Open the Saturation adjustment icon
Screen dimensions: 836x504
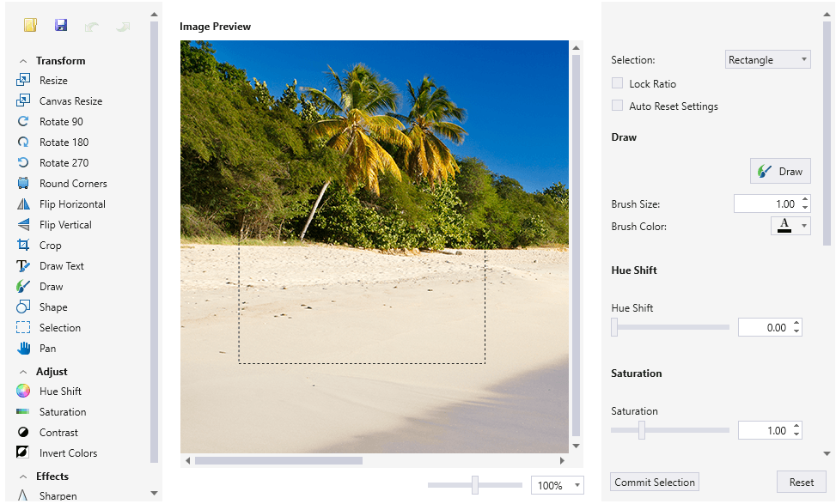point(23,411)
